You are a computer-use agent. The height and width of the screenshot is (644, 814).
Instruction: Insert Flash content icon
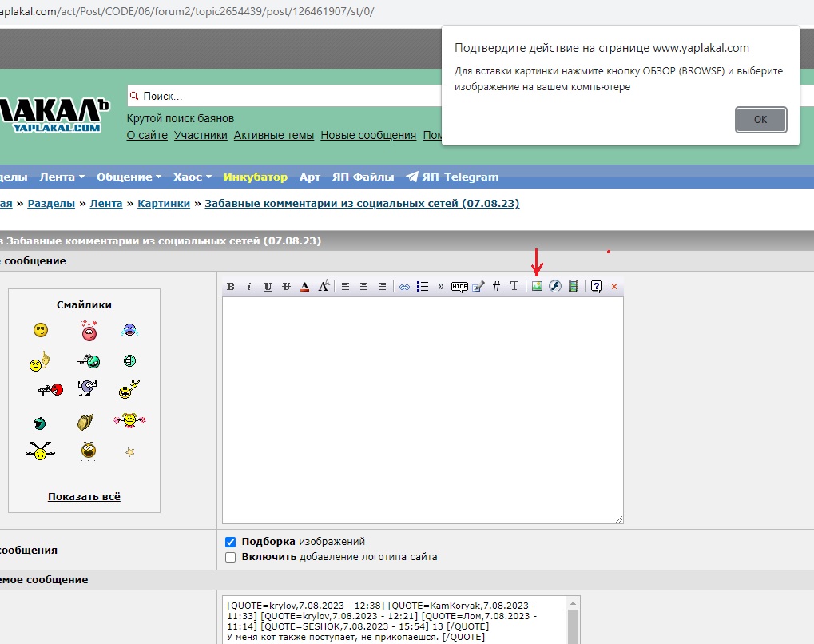[555, 286]
